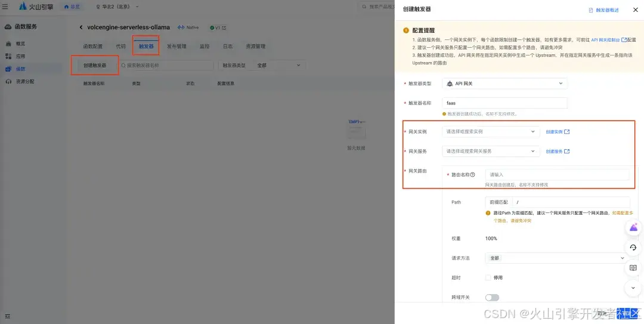Switch to the 发布管理 tab

coord(177,47)
